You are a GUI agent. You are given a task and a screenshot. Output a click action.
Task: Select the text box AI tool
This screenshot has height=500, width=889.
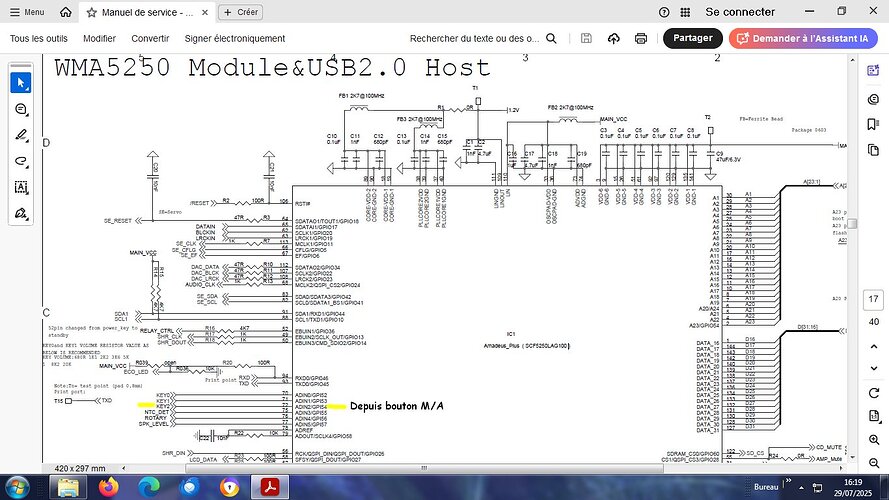(x=21, y=187)
